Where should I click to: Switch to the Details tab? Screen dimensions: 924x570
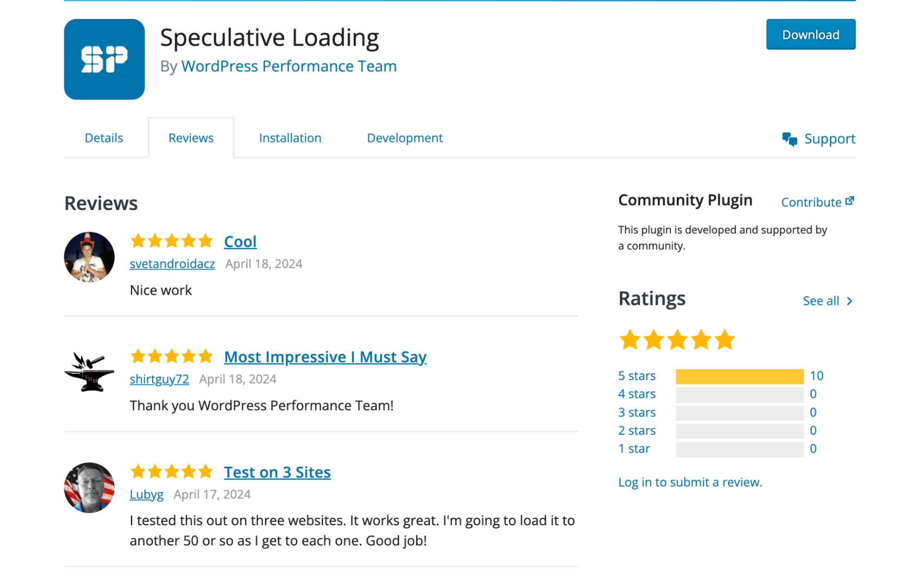point(104,137)
